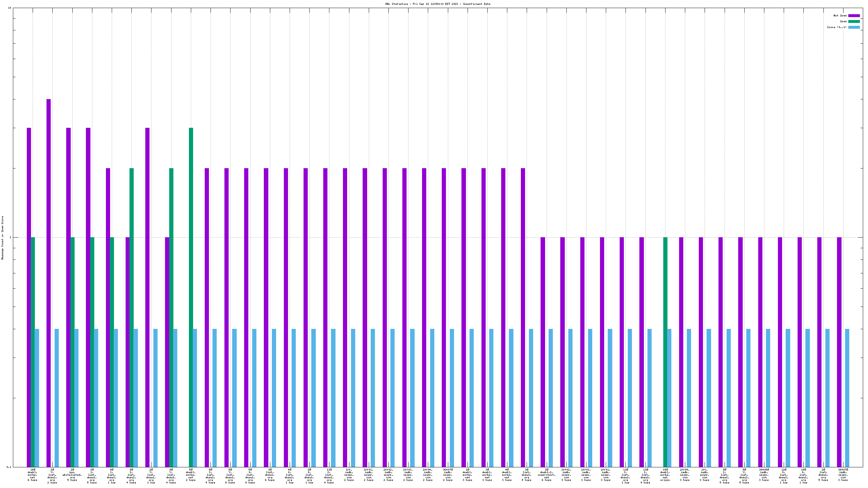Click the '36408@ iadb.isipp.com' axis label
The height and width of the screenshot is (488, 868).
[764, 474]
